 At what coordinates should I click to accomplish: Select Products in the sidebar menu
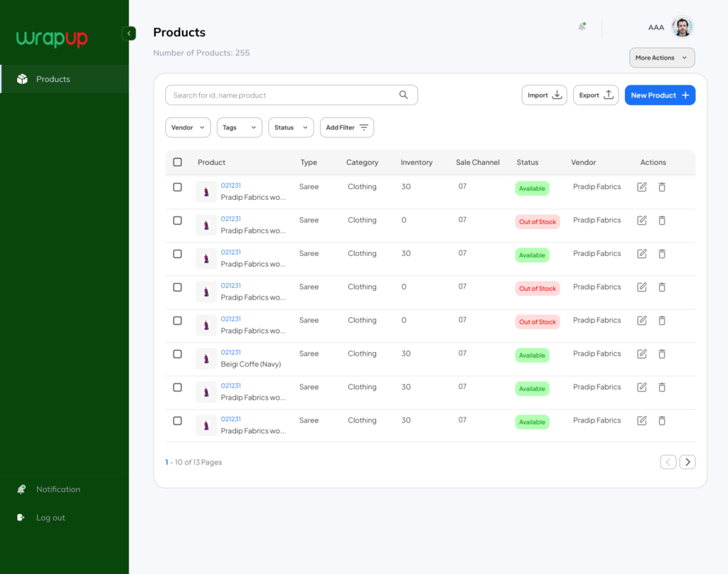coord(53,79)
